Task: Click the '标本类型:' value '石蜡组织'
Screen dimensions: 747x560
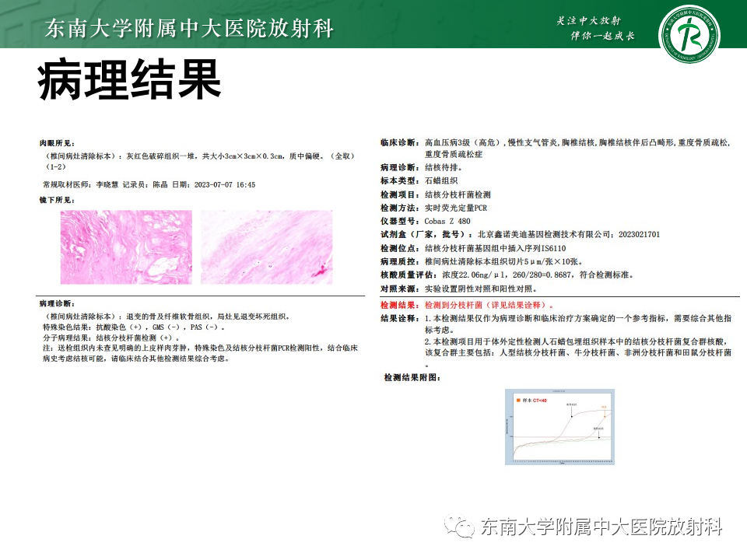Action: coord(441,180)
